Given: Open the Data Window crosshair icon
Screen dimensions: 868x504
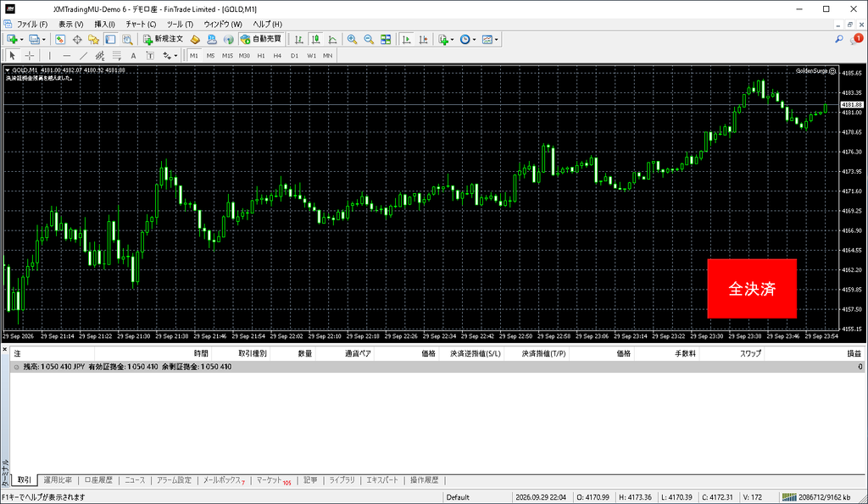Looking at the screenshot, I should click(x=77, y=39).
